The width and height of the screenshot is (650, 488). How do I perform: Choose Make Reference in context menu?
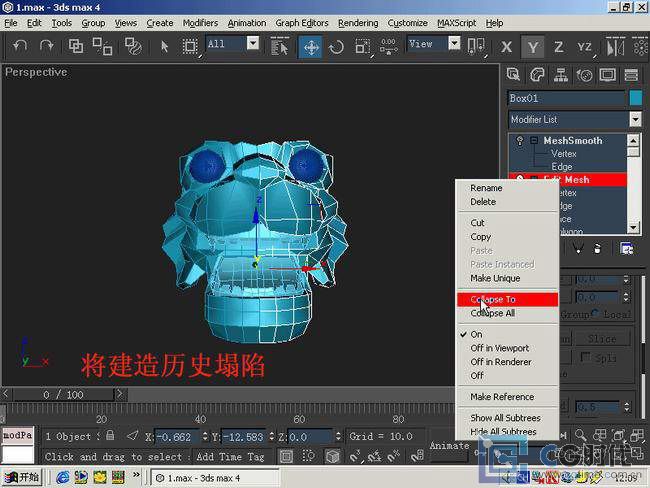point(507,397)
